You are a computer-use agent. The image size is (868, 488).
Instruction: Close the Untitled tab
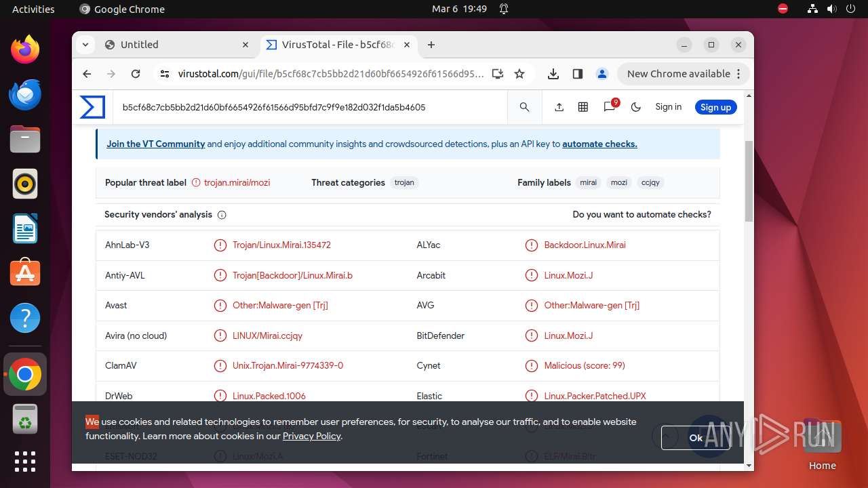pyautogui.click(x=245, y=45)
